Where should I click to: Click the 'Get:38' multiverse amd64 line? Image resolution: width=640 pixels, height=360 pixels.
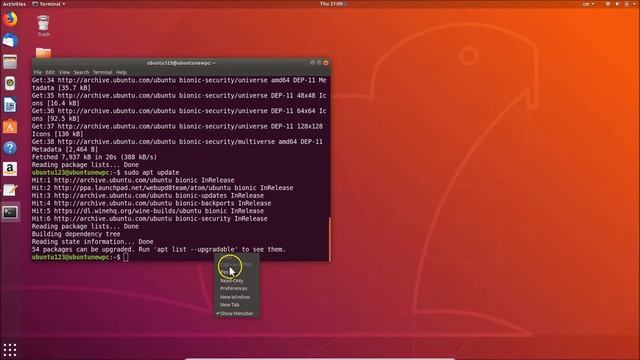(x=178, y=146)
